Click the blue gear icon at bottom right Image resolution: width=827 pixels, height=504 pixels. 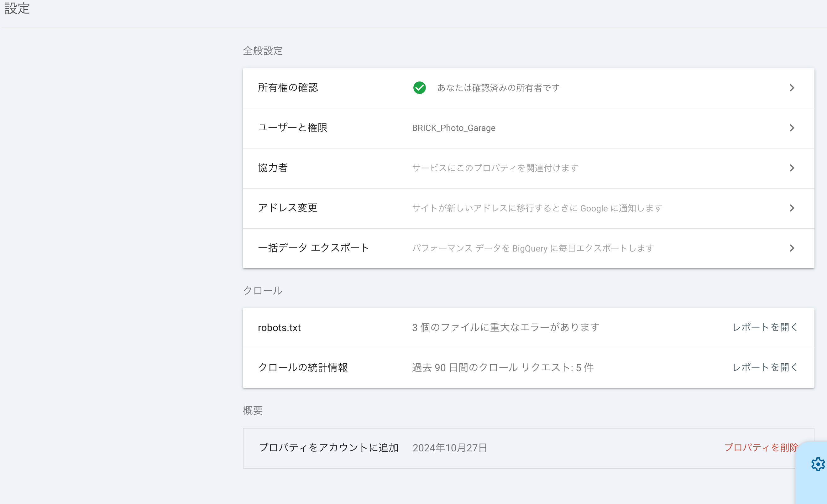(818, 464)
